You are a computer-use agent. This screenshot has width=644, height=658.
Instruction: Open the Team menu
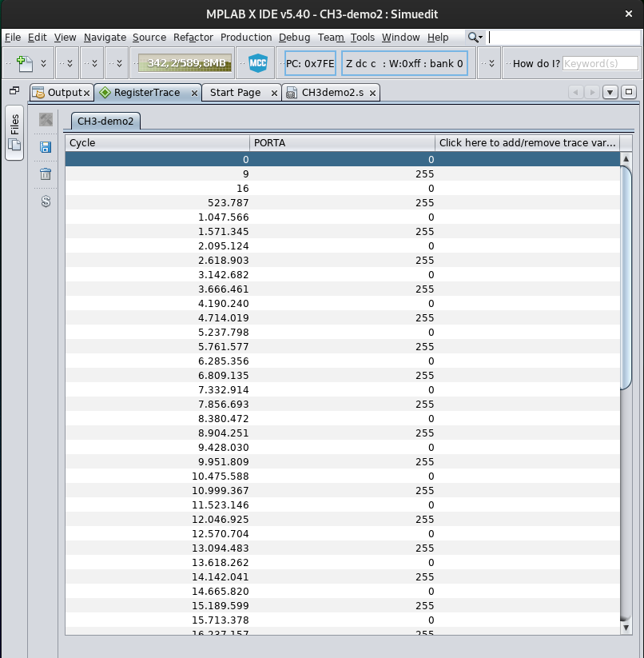tap(331, 38)
